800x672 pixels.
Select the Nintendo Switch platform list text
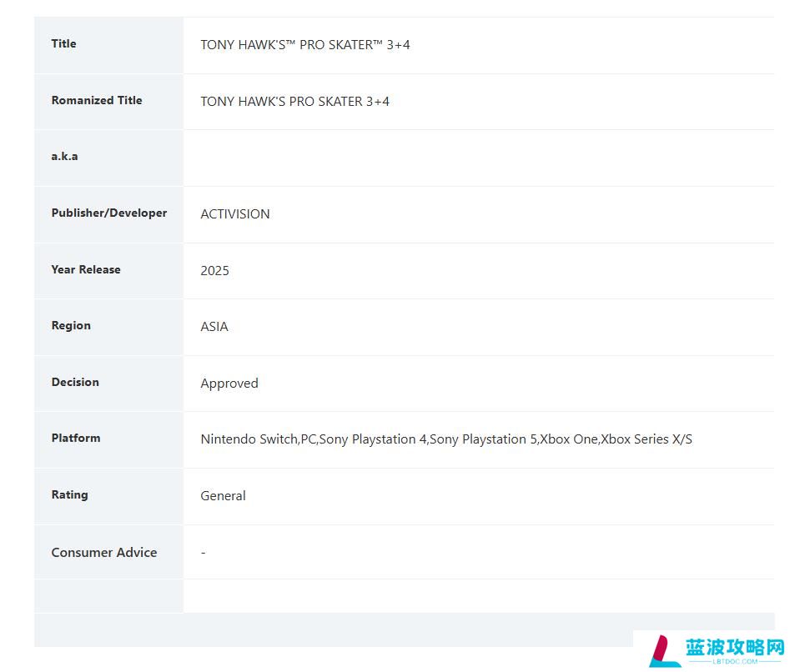pyautogui.click(x=446, y=439)
